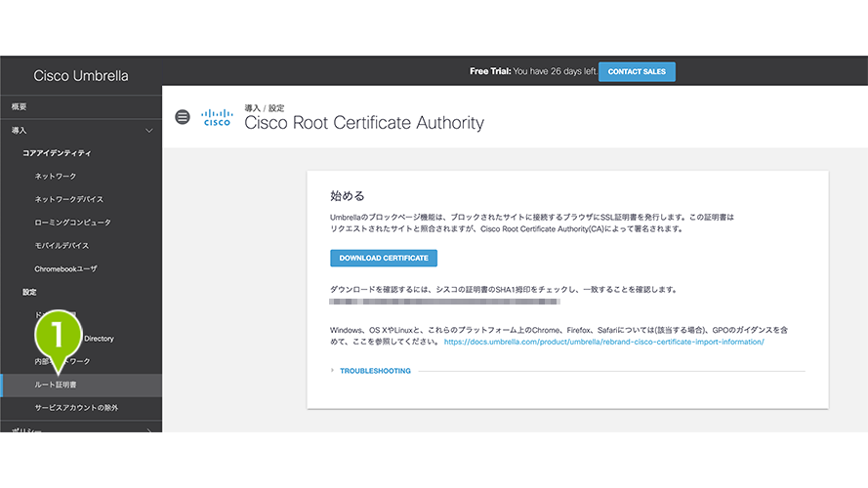This screenshot has height=488, width=868.
Task: Select ネットワーク in sidebar
Action: coord(56,176)
